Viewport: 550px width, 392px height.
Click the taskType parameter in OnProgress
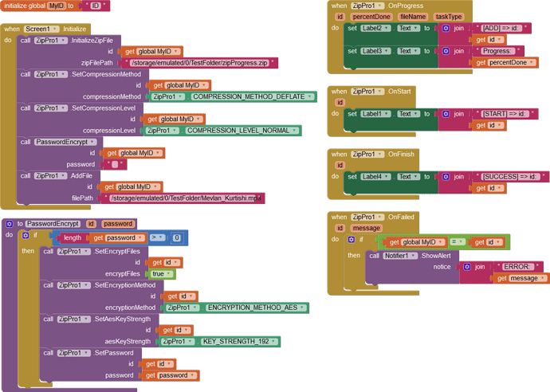tap(449, 16)
